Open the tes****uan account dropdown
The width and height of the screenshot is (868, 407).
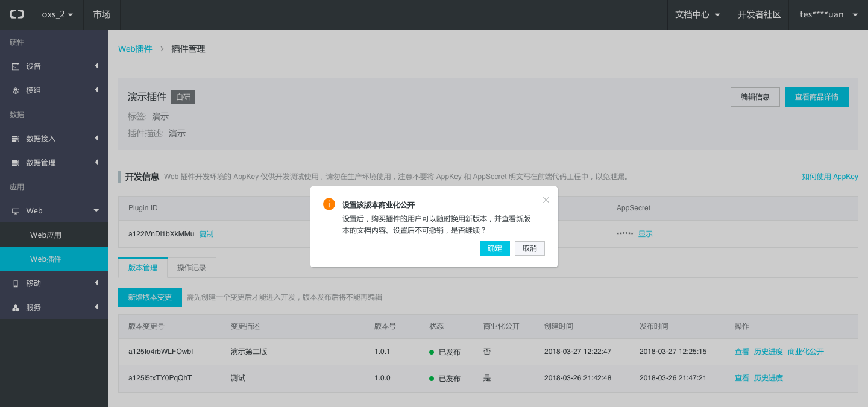[x=828, y=14]
